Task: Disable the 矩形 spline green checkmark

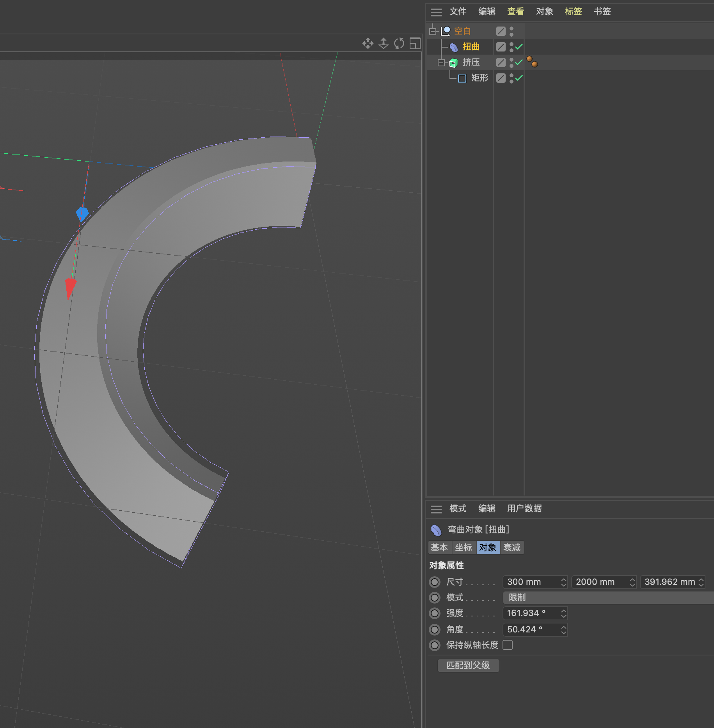Action: (x=519, y=78)
